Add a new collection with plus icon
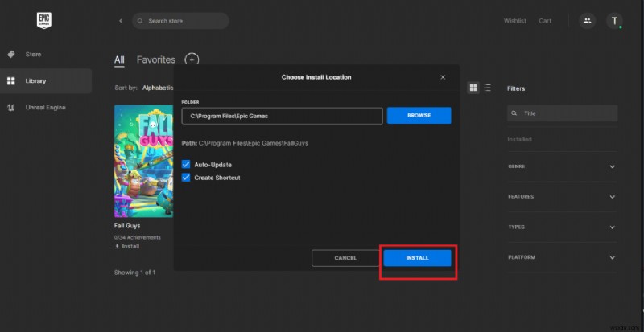Image resolution: width=644 pixels, height=332 pixels. (192, 59)
